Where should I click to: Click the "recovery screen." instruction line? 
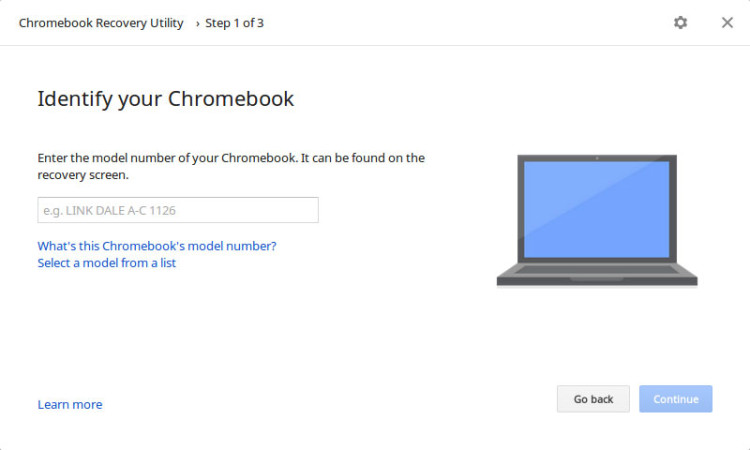pos(83,175)
